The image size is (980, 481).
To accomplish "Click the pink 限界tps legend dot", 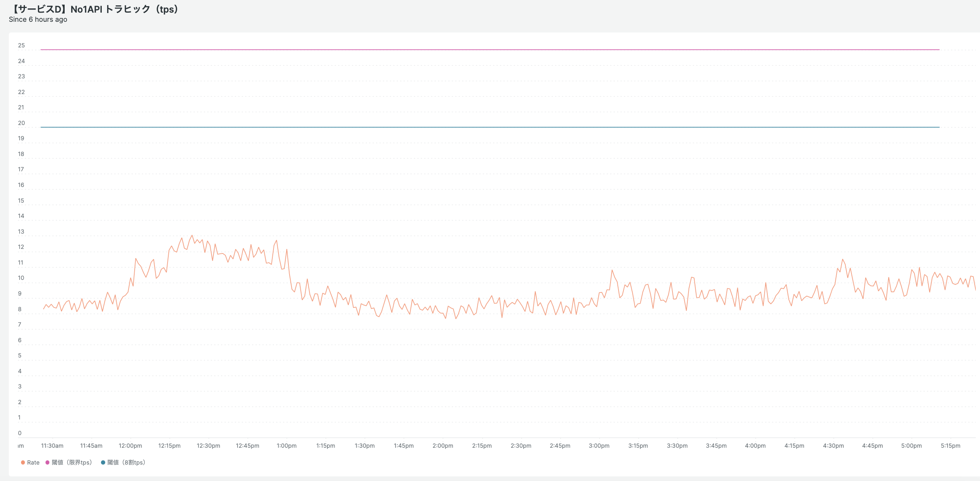I will point(47,462).
